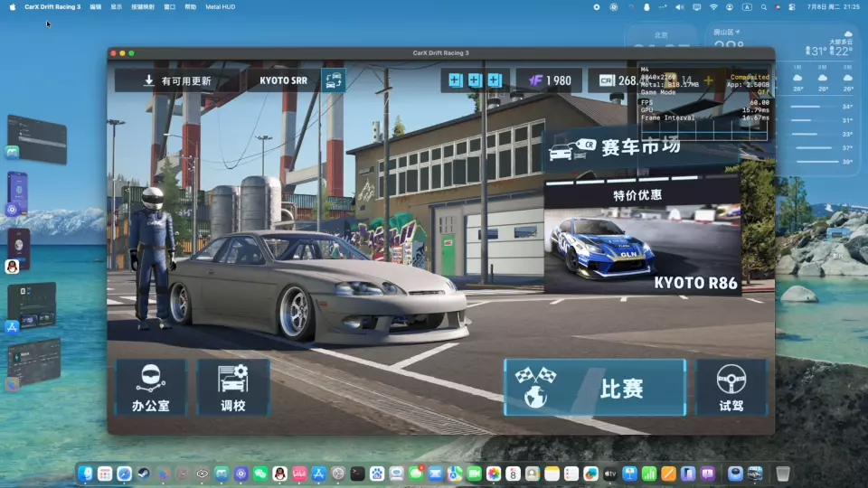Viewport: 868px width, 488px height.
Task: Open the CarX Drift Racing 3 app menu
Action: coord(52,6)
